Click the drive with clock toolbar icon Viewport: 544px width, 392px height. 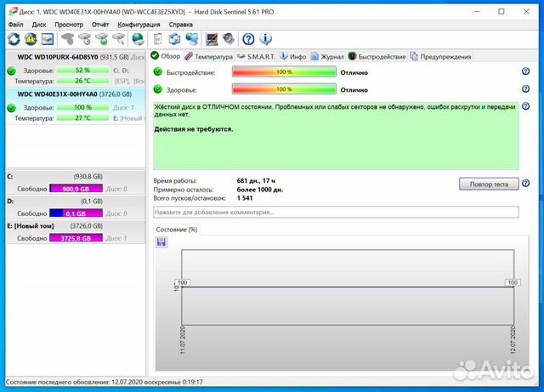click(x=85, y=39)
